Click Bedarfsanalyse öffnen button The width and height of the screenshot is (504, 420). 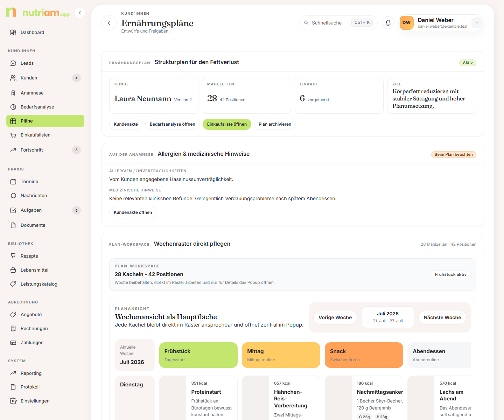tap(173, 124)
